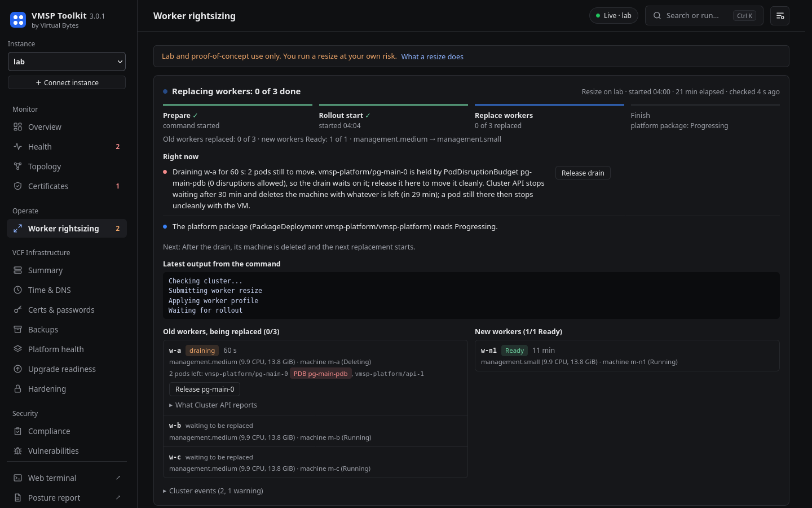
Task: Click the Search or run field
Action: coord(704,16)
